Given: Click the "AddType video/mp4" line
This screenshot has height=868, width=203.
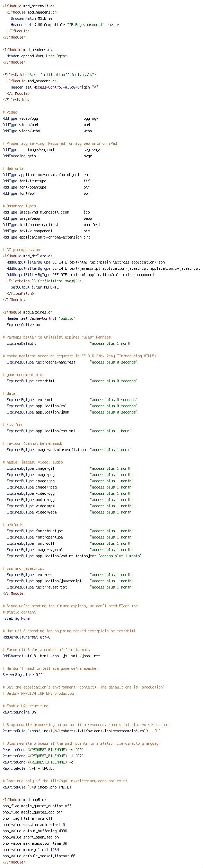Looking at the screenshot, I should tap(46, 125).
